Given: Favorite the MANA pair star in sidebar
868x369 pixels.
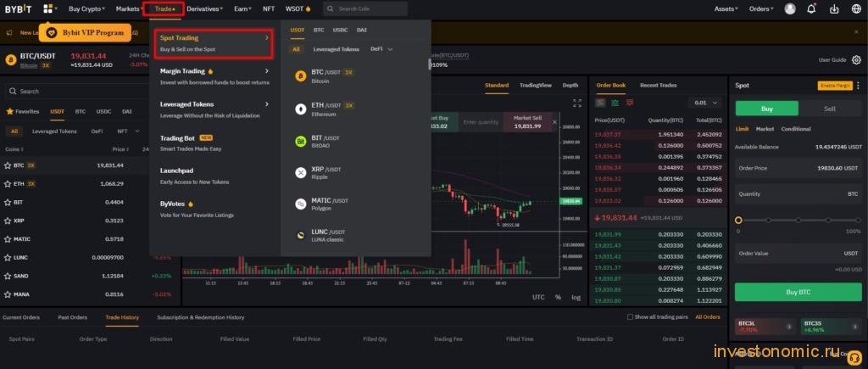Looking at the screenshot, I should pyautogui.click(x=8, y=294).
